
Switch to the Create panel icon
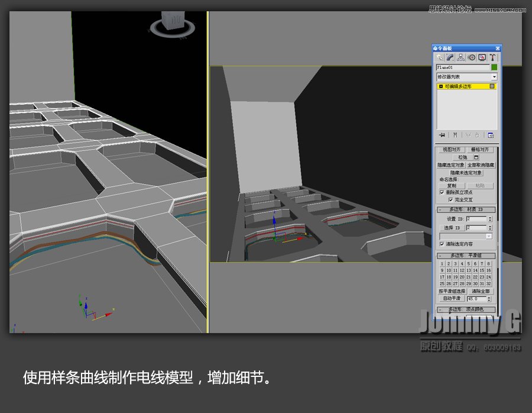coord(440,57)
